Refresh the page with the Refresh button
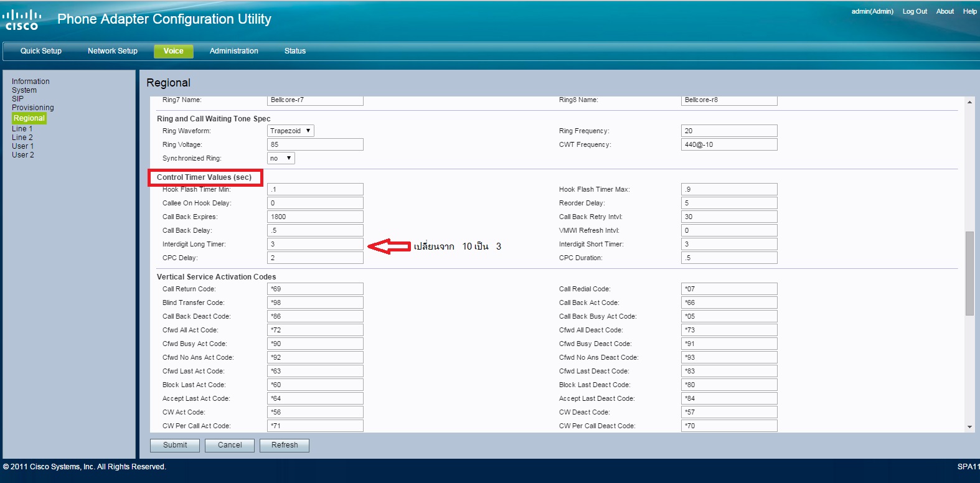Image resolution: width=980 pixels, height=483 pixels. coord(285,445)
